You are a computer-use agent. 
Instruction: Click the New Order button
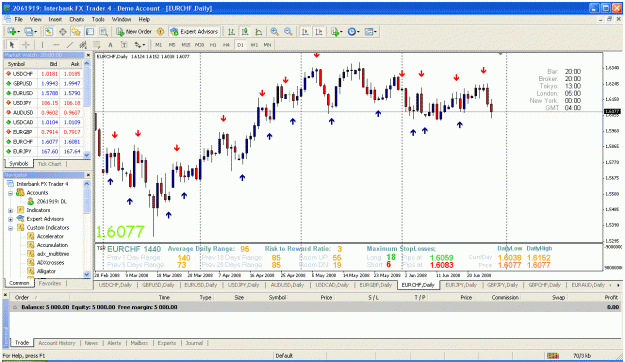click(x=134, y=31)
